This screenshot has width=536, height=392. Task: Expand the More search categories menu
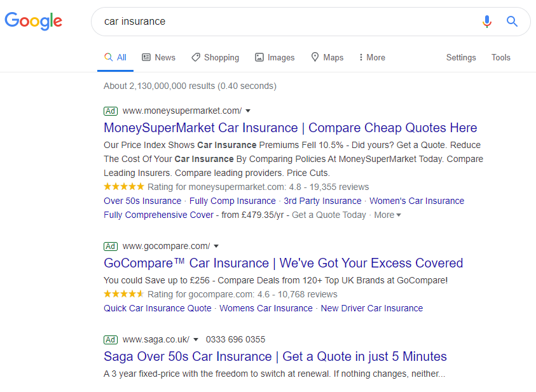coord(372,57)
